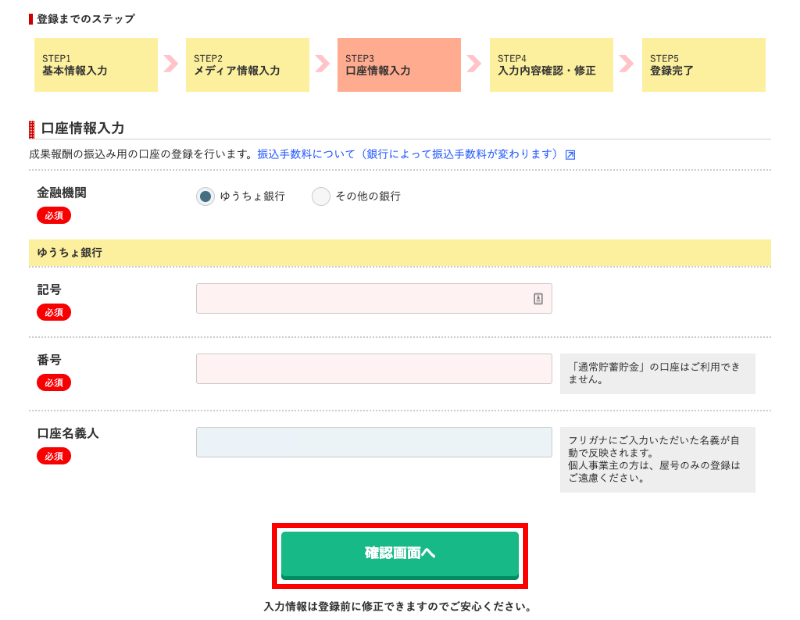Image resolution: width=800 pixels, height=620 pixels.
Task: Click the 必須 badge under 金融機関
Action: coord(54,215)
